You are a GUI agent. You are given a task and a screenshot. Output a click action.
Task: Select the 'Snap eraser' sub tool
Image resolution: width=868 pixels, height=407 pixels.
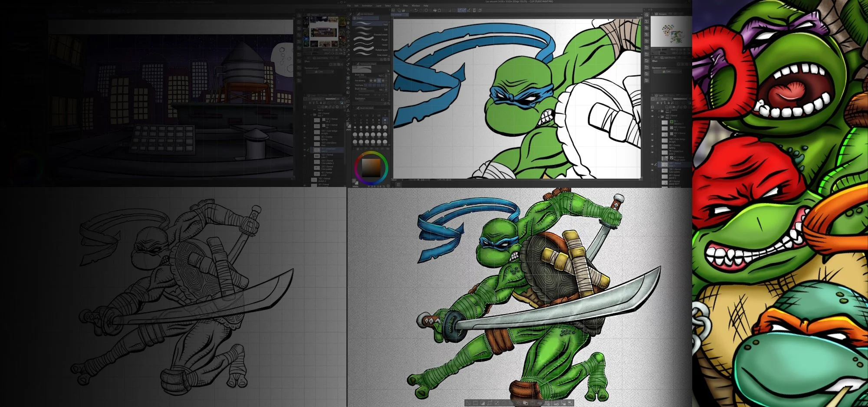click(370, 55)
